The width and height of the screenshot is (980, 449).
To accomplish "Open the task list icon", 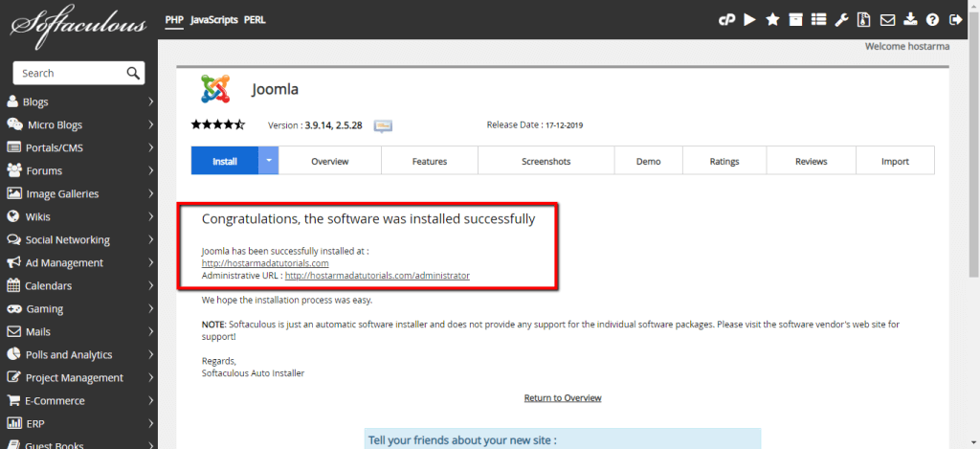I will coord(818,20).
